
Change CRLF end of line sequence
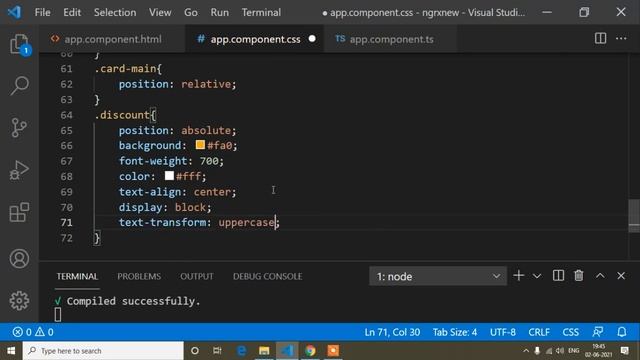pyautogui.click(x=539, y=332)
